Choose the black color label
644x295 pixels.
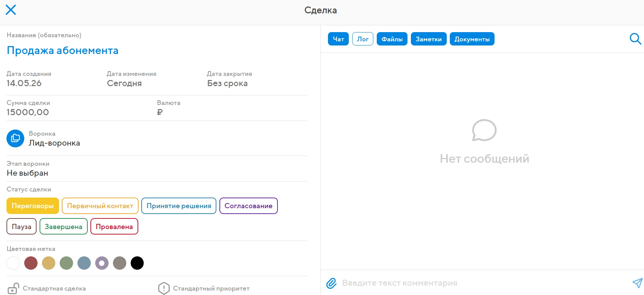tap(137, 263)
